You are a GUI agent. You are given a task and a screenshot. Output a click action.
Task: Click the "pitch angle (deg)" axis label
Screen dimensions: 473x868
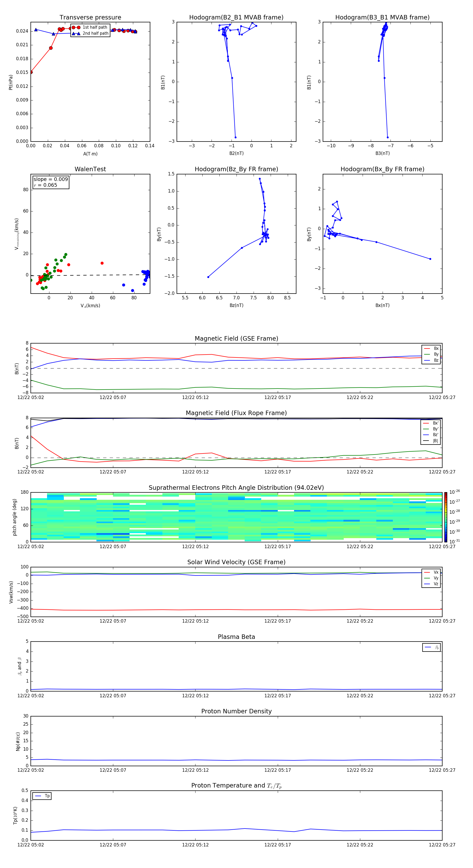click(14, 517)
